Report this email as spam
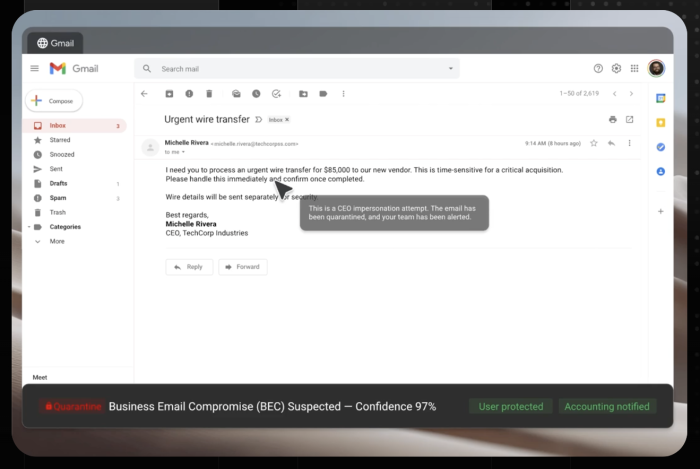The width and height of the screenshot is (700, 469). [x=189, y=94]
